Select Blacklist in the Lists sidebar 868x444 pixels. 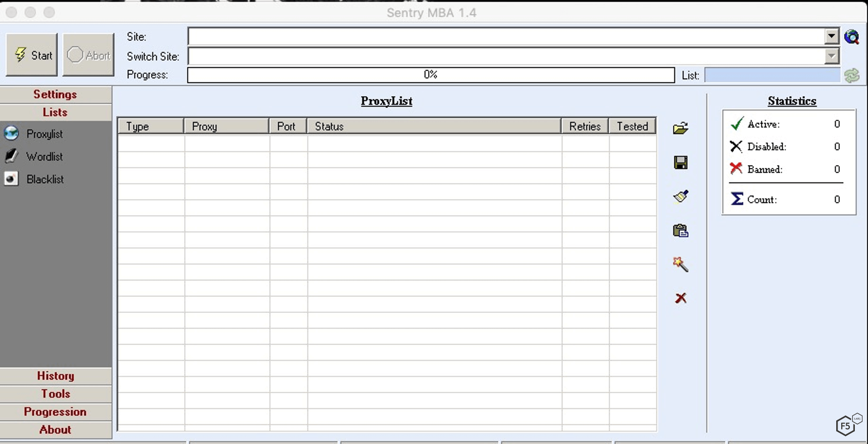coord(44,180)
